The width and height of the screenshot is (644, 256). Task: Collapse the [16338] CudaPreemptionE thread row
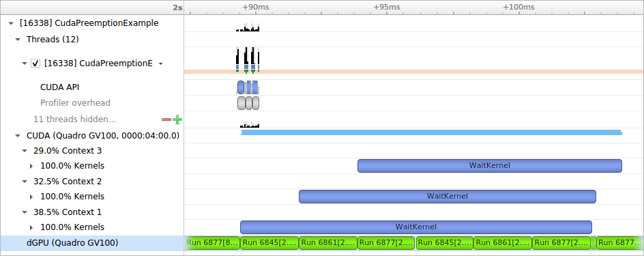[25, 63]
